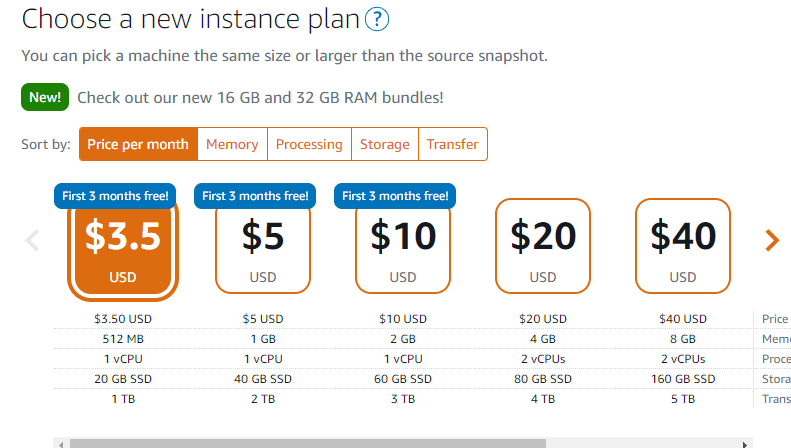This screenshot has width=791, height=448.
Task: Sort plans by Processing
Action: click(309, 144)
